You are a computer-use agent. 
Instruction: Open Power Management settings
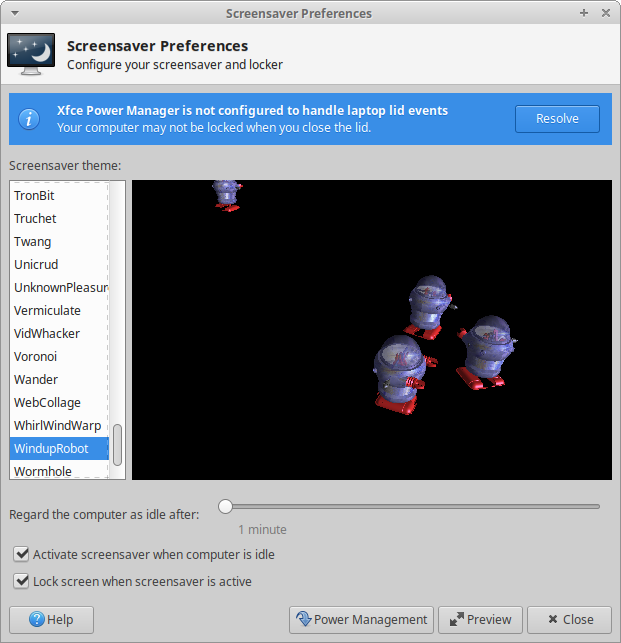pyautogui.click(x=361, y=620)
